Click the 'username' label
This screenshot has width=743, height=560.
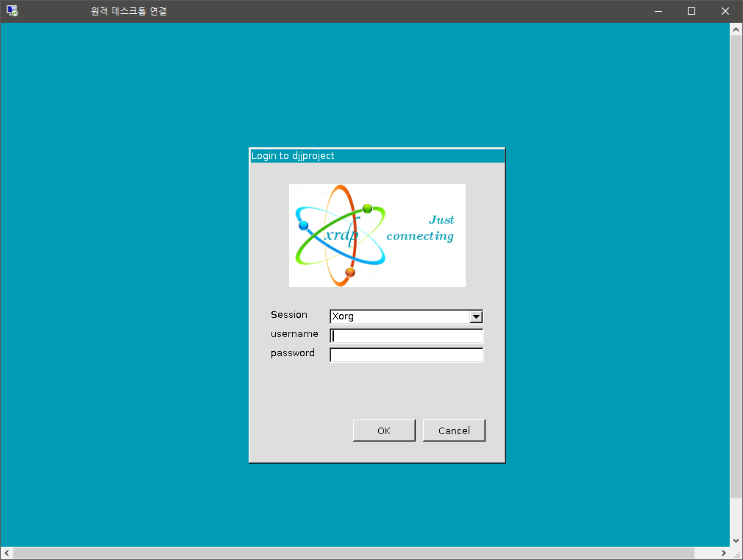294,334
